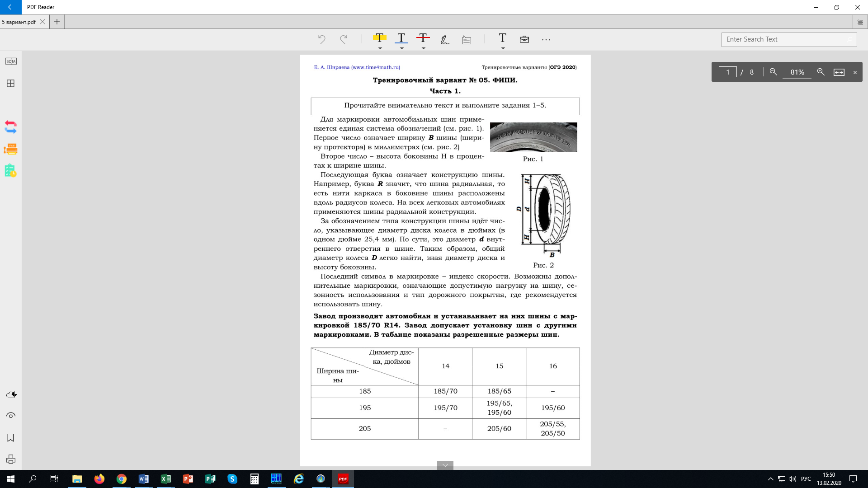This screenshot has height=488, width=868.
Task: Open Internet Explorer from the taskbar
Action: [299, 479]
